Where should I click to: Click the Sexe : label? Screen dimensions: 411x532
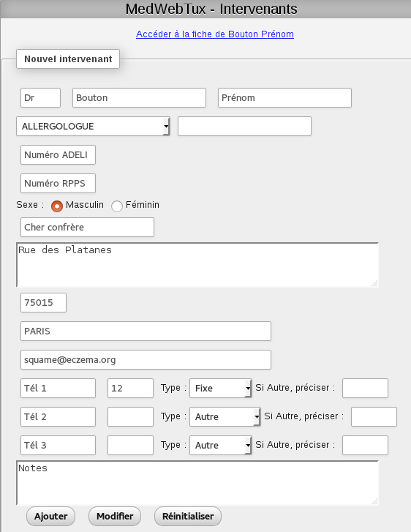coord(30,205)
